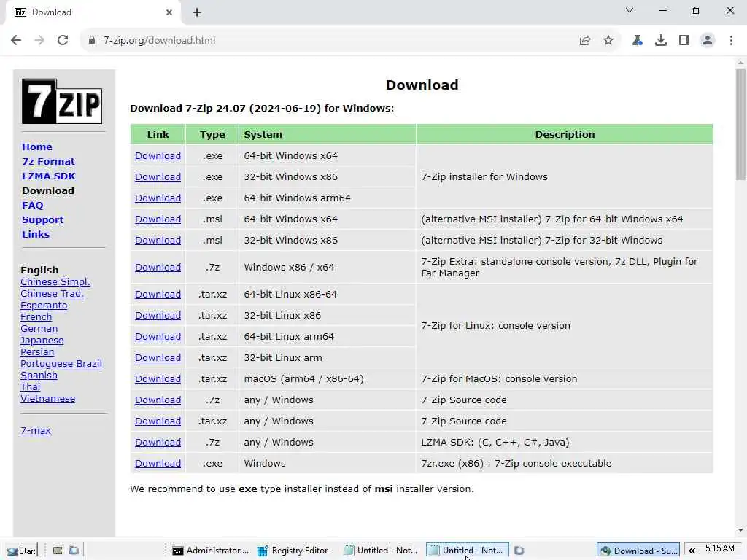
Task: Reload the 7-zip download page
Action: click(x=63, y=41)
